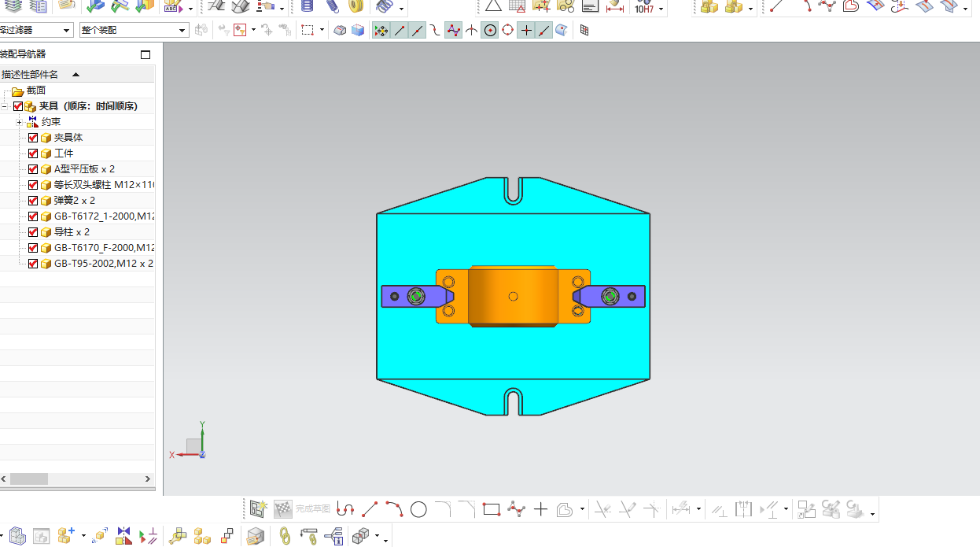Select the Point plus tool in sketch toolbar
The image size is (980, 547).
pyautogui.click(x=540, y=509)
